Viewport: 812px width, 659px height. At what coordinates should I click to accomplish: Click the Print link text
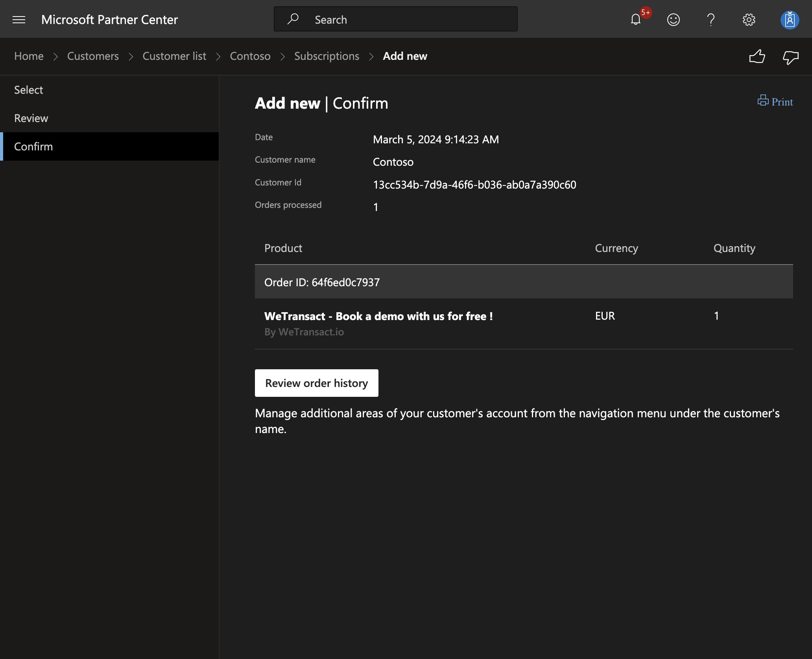tap(782, 102)
